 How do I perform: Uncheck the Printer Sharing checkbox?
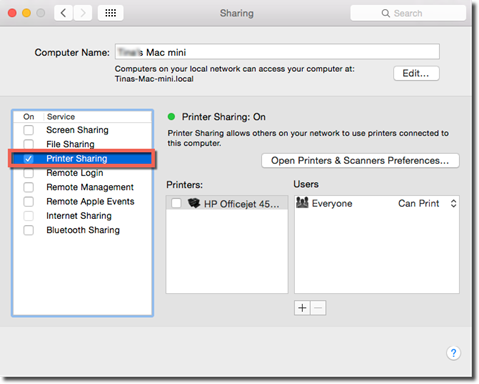29,159
